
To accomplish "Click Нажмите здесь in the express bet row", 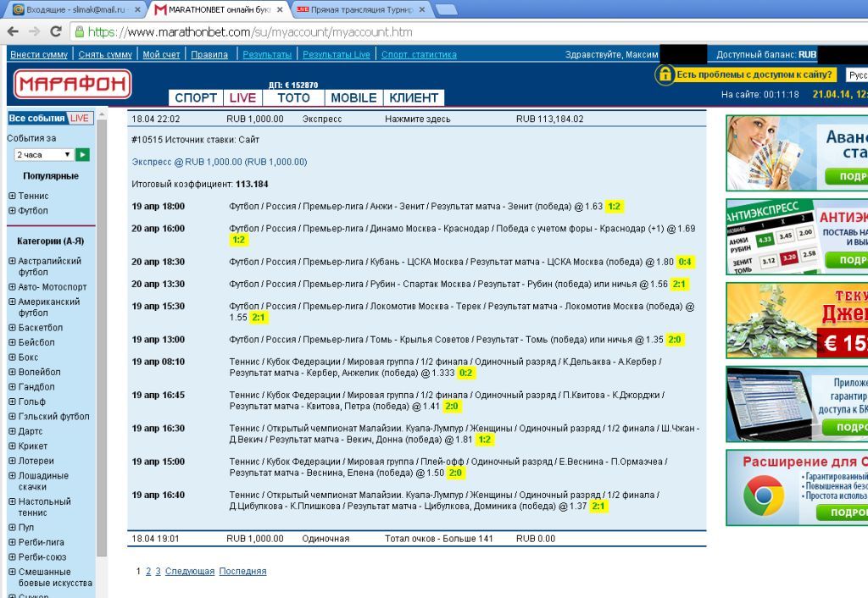I will [417, 119].
